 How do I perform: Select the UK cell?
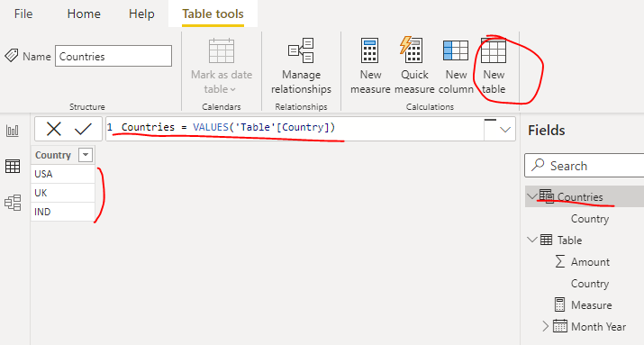tap(63, 193)
